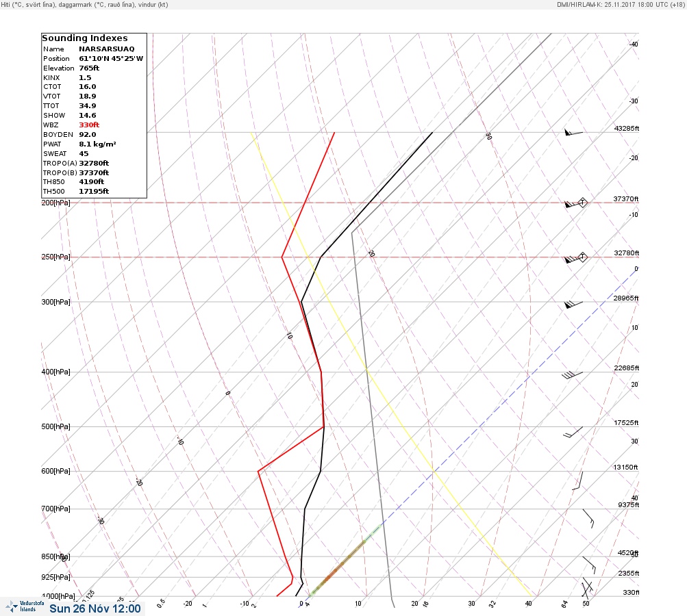
Task: Click the 600[hPa] pressure label
Action: 55,471
